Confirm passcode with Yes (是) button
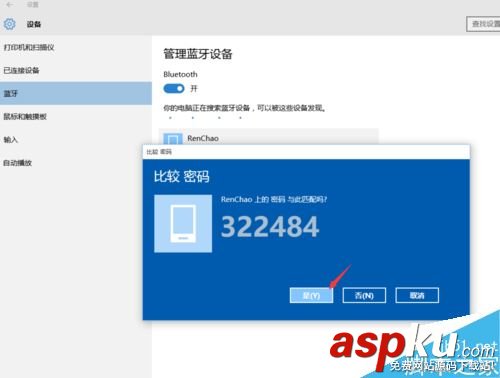The width and height of the screenshot is (500, 378). (x=311, y=295)
